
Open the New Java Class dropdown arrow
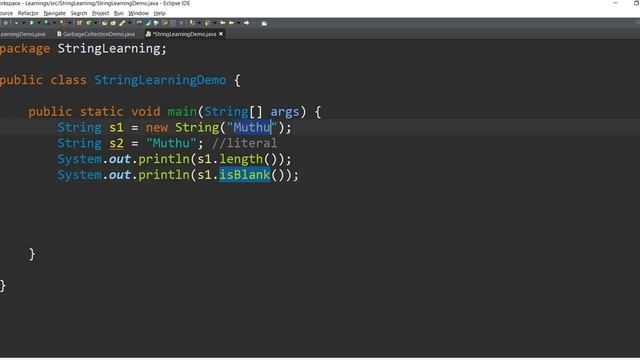95,23
